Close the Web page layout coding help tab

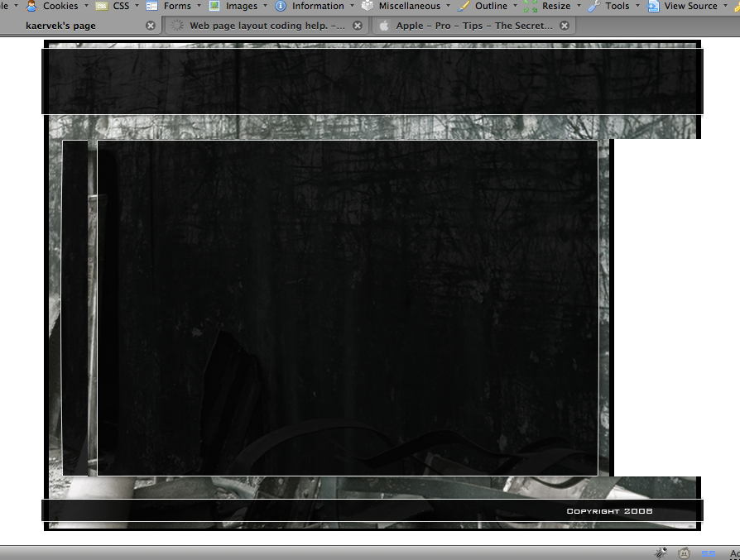tap(358, 26)
